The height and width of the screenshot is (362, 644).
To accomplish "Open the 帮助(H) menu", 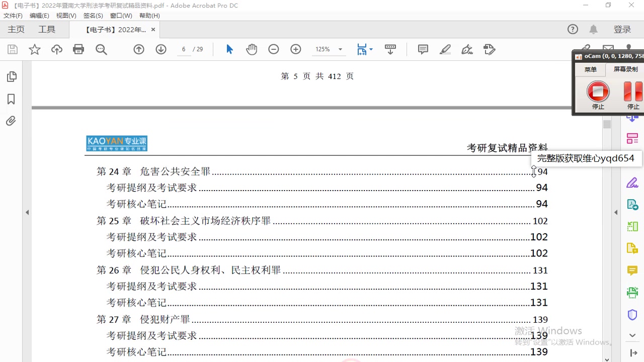I will (149, 16).
